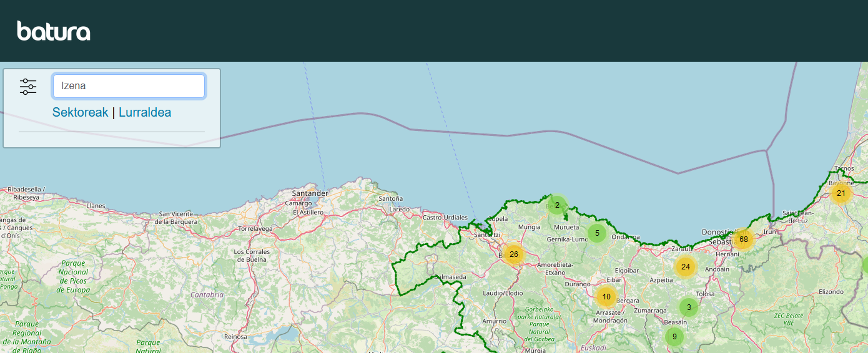868x353 pixels.
Task: Click the Castro-Urdiales label on the map
Action: pyautogui.click(x=445, y=218)
